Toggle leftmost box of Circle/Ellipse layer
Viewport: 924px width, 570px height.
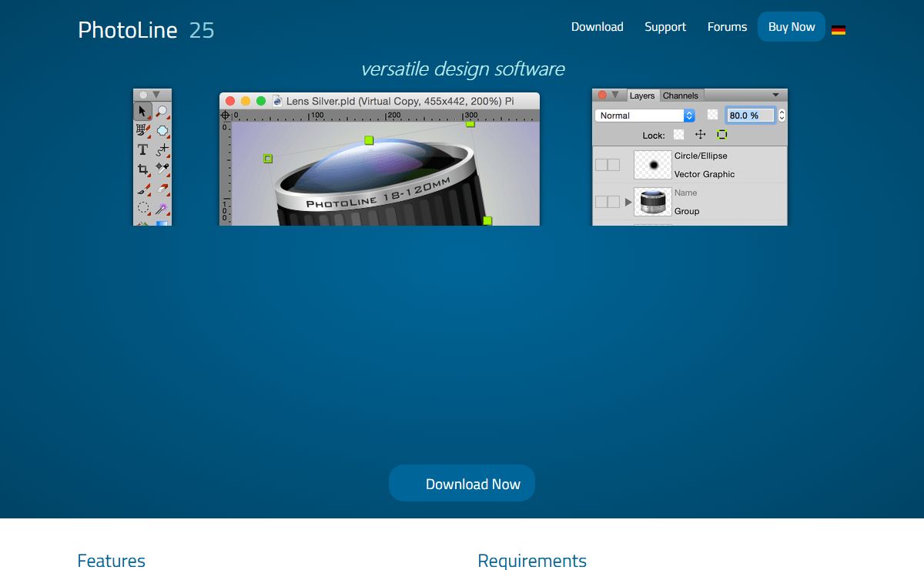click(601, 165)
